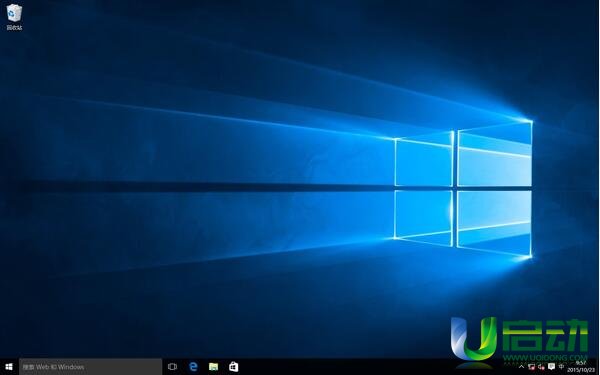Open Task View from the taskbar

click(x=172, y=367)
